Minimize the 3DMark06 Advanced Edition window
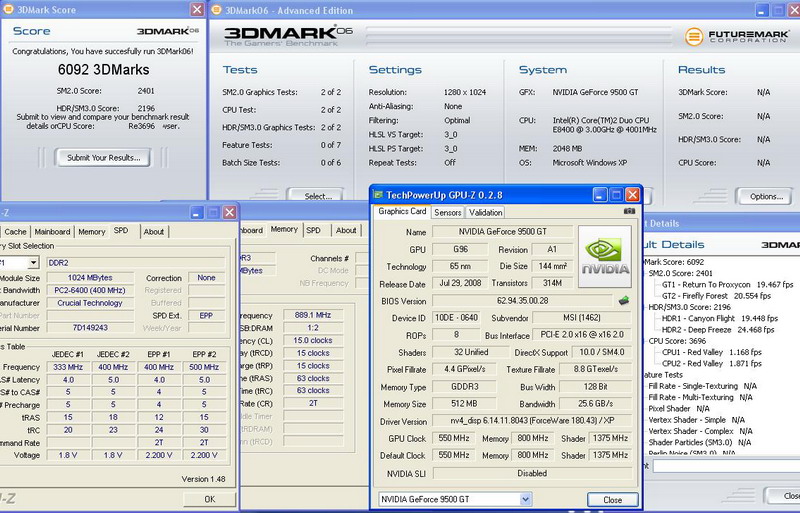800x513 pixels. pos(762,10)
